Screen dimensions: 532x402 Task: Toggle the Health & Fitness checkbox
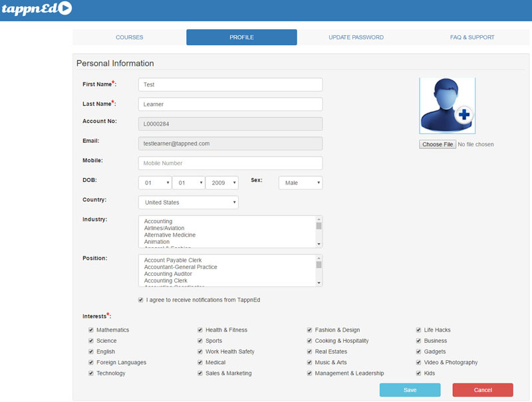[200, 330]
